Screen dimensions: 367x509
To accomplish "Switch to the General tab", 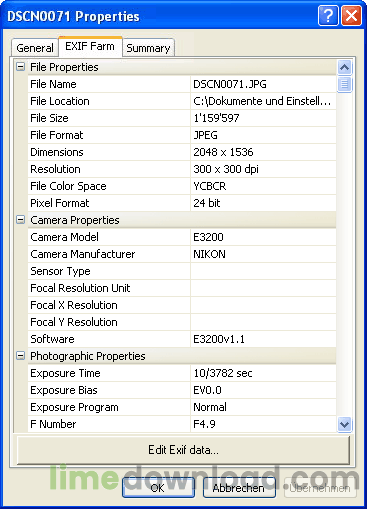I will point(35,48).
